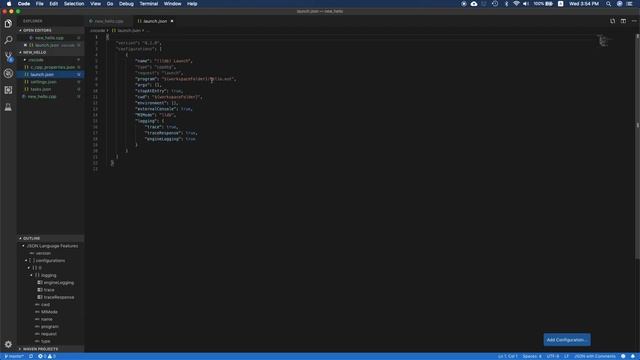The width and height of the screenshot is (640, 360).
Task: Open the Test beaker view icon
Action: click(8, 107)
